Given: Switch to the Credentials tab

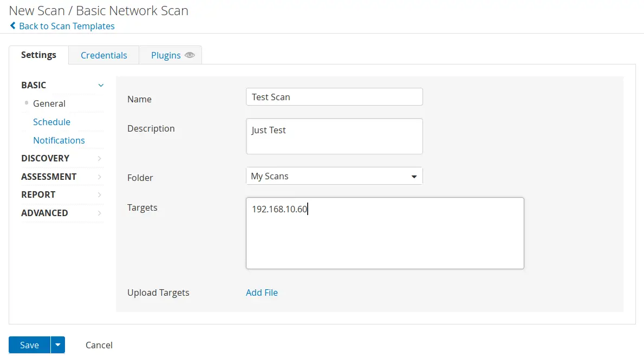Looking at the screenshot, I should [103, 55].
